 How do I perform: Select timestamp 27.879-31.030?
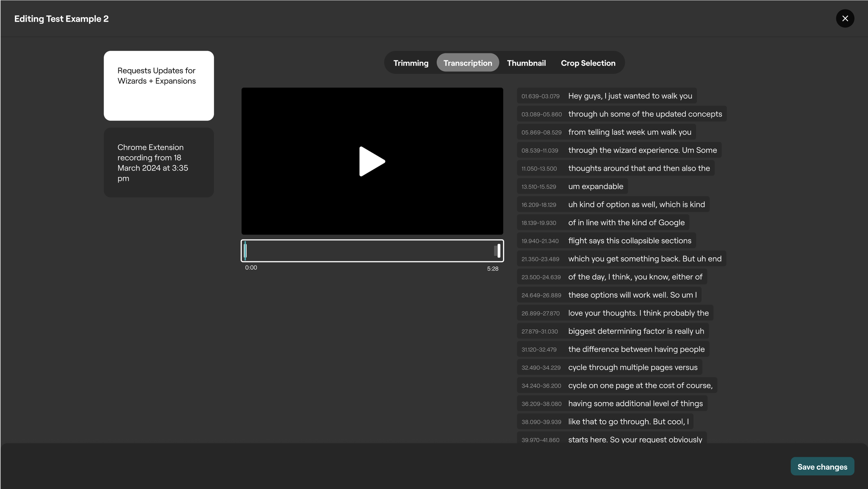coord(540,332)
